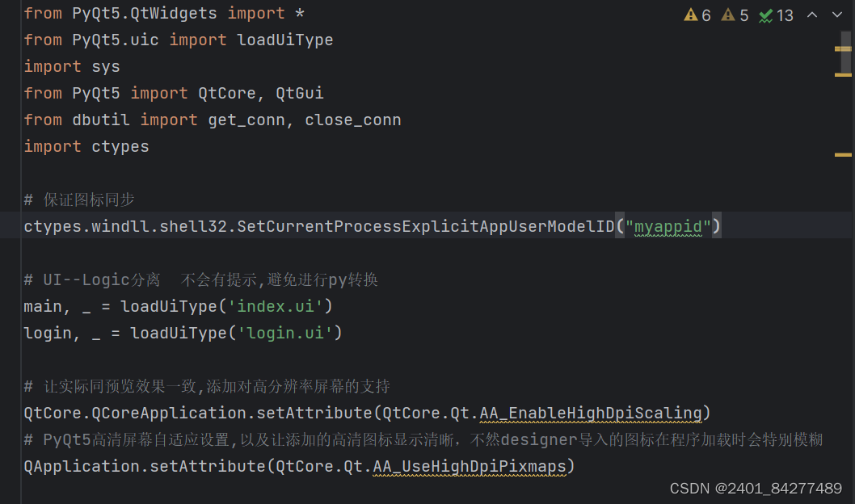Select the 'index.ui' filename string
Screen dimensions: 855x504
tap(276, 306)
